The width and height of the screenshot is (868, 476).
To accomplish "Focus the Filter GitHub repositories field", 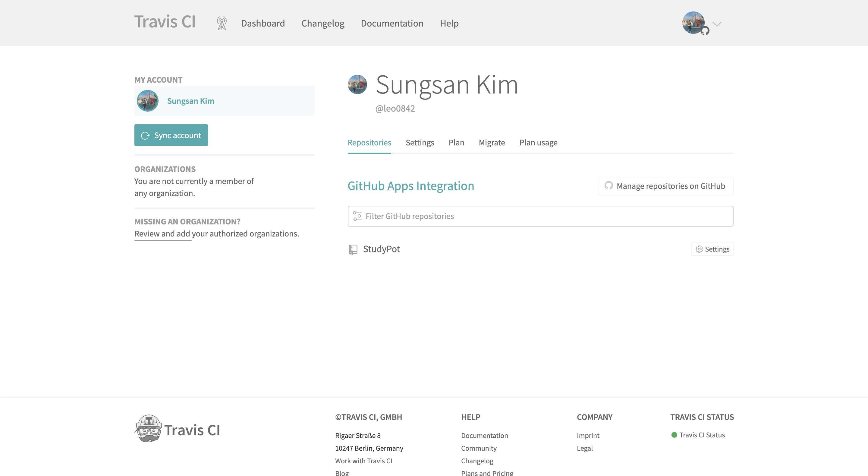I will point(540,216).
